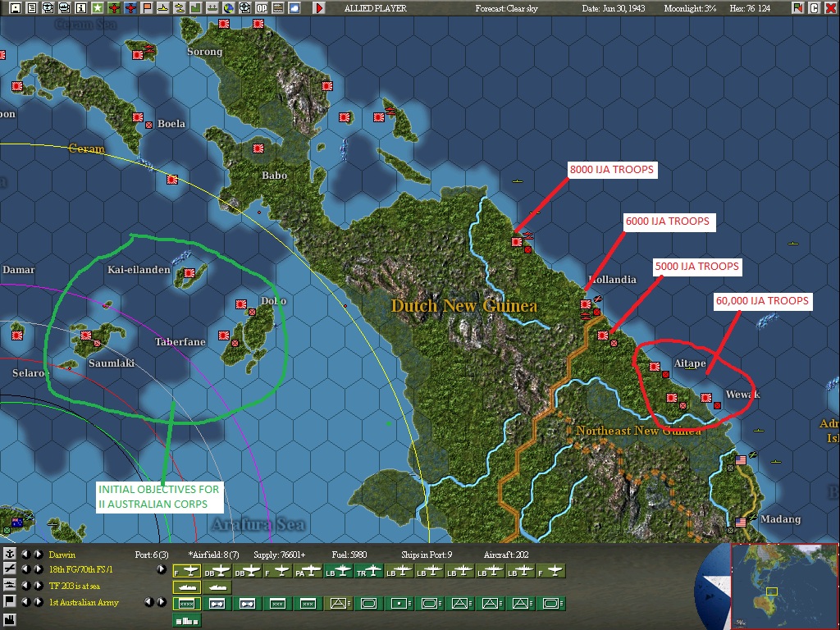Click the two yellow ships toolbar icon
Image resolution: width=840 pixels, height=630 pixels.
point(179,7)
